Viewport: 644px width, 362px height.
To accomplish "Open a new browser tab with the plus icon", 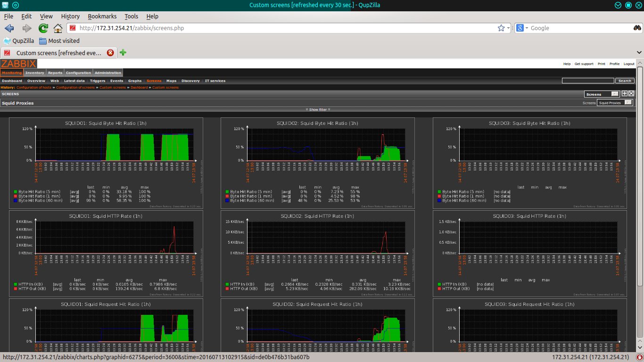I will pos(122,53).
